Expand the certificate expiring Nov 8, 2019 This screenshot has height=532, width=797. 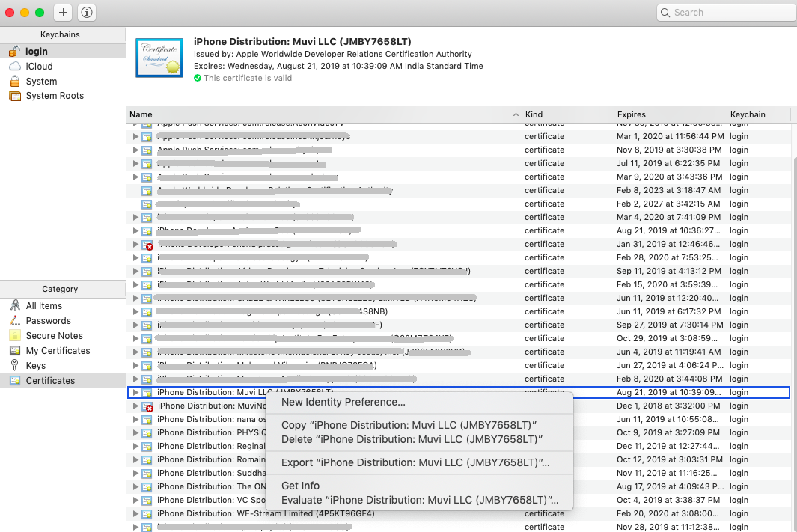tap(135, 150)
